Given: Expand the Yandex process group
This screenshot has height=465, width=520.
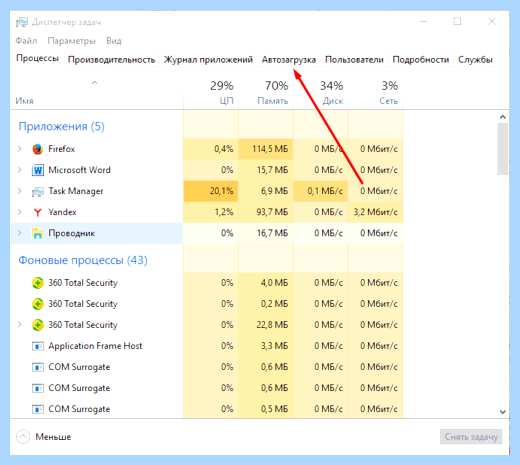Looking at the screenshot, I should coord(20,212).
